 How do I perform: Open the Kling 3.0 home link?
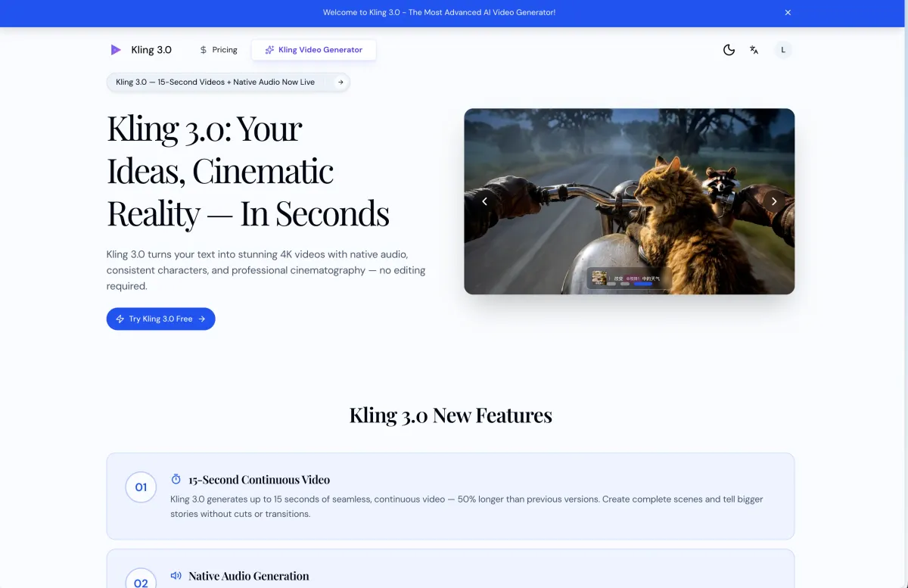[141, 50]
